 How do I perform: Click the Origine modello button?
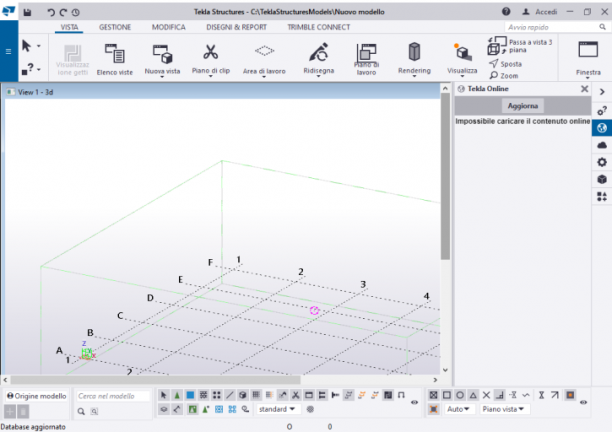(37, 396)
